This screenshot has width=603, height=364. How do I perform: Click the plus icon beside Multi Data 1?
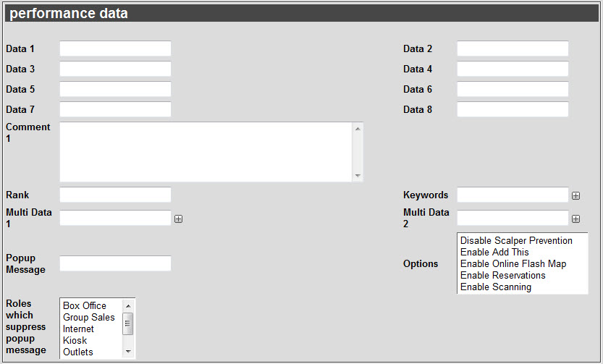click(x=178, y=219)
